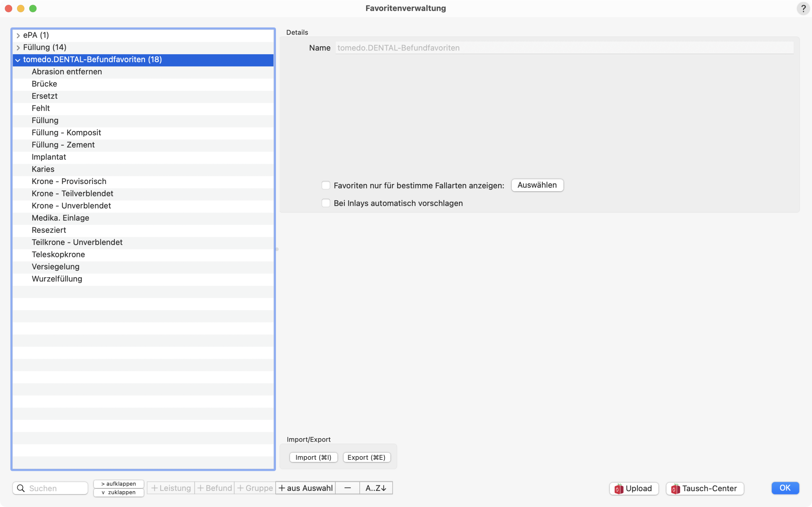Click the Suchen search field
This screenshot has width=812, height=507.
tap(55, 488)
